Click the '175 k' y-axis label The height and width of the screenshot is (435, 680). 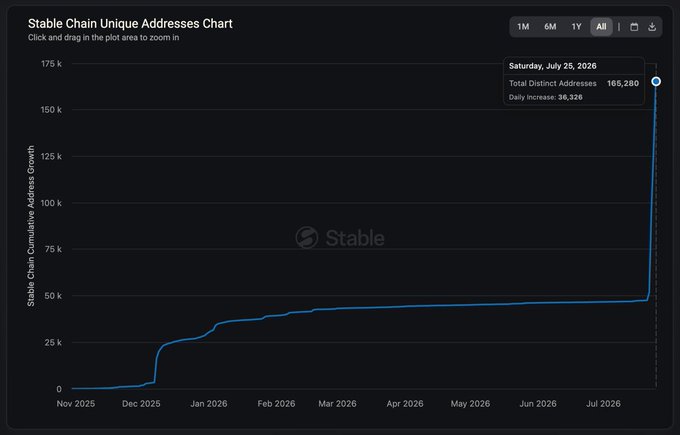click(51, 64)
